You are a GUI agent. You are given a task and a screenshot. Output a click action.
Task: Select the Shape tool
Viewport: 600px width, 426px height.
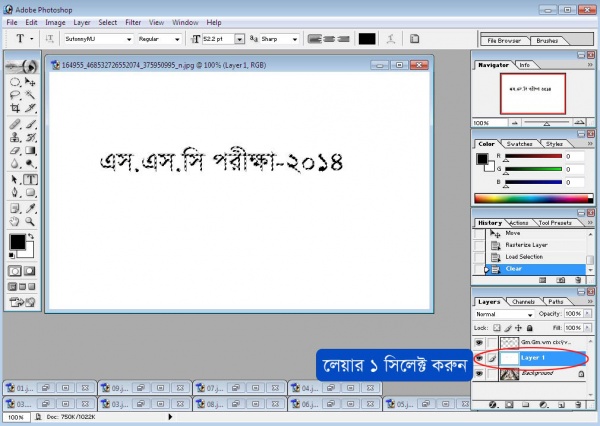30,193
